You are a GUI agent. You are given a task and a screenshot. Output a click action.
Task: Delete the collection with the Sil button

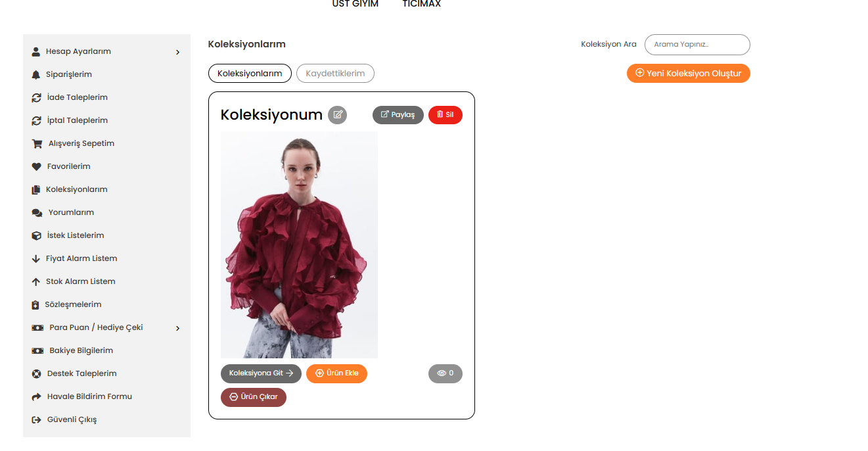pos(445,115)
